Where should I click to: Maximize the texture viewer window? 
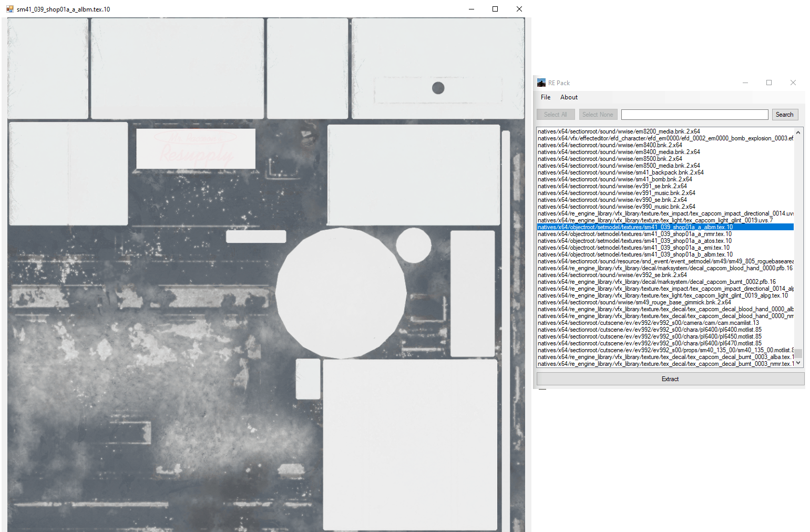[x=495, y=9]
